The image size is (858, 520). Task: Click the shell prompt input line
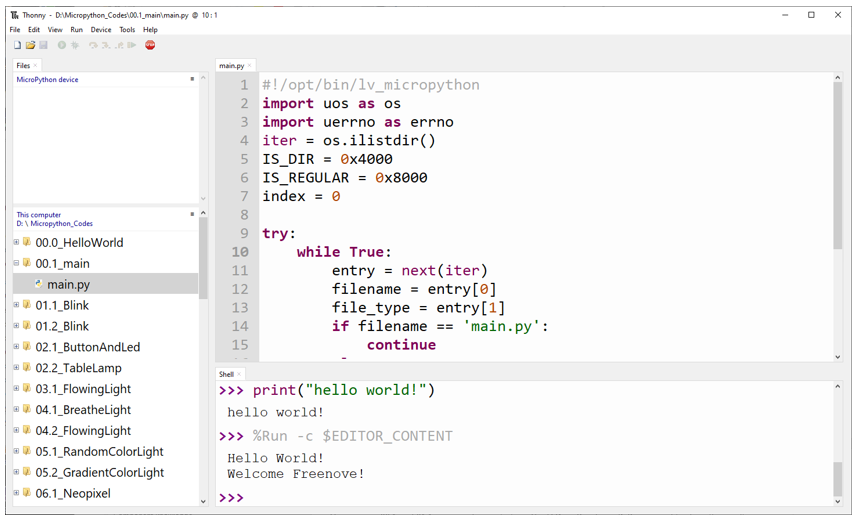pyautogui.click(x=525, y=498)
